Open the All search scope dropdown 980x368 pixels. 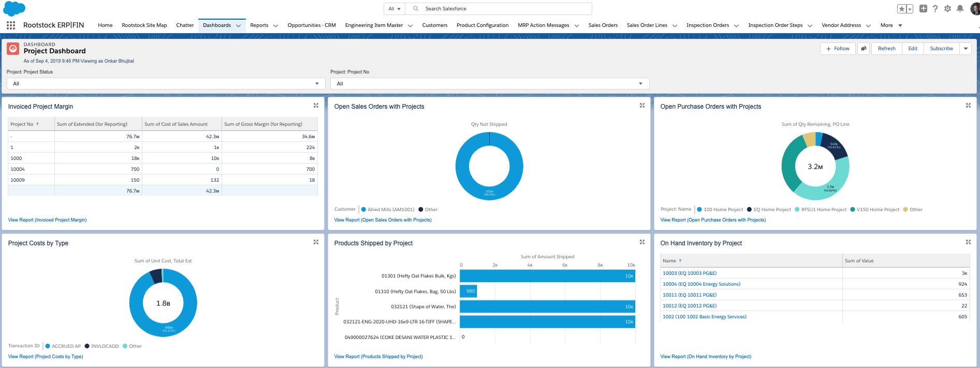tap(394, 9)
